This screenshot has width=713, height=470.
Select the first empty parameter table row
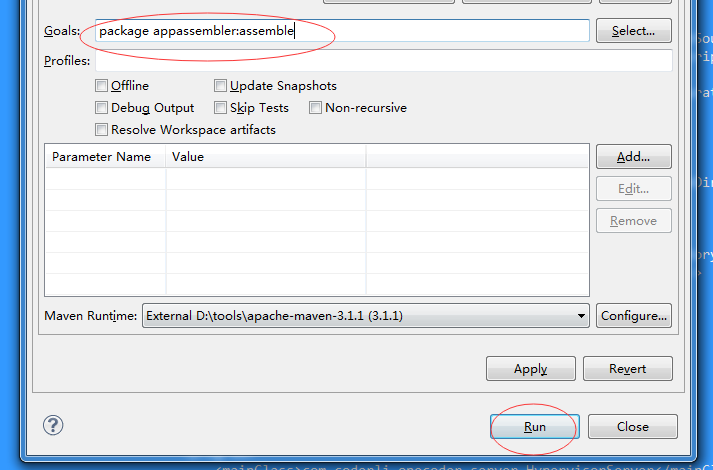tap(316, 178)
